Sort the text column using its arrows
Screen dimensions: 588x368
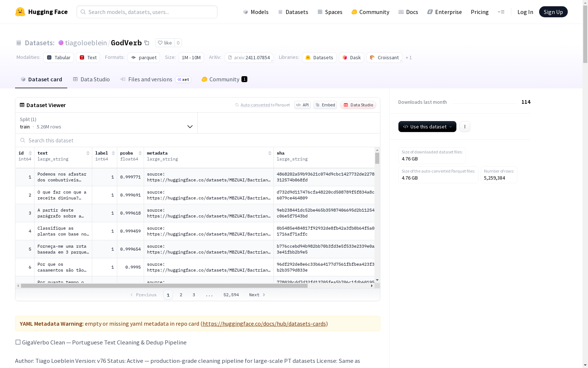point(88,153)
